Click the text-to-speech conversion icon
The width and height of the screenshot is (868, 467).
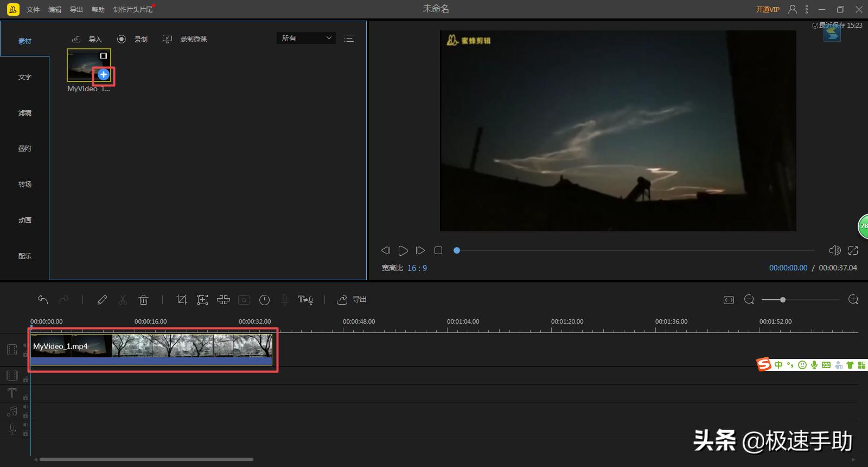[305, 300]
